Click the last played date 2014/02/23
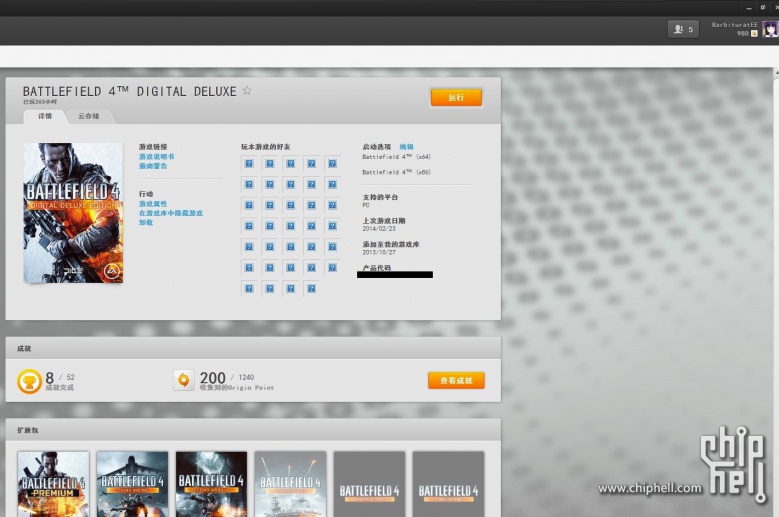The image size is (779, 517). tap(379, 228)
